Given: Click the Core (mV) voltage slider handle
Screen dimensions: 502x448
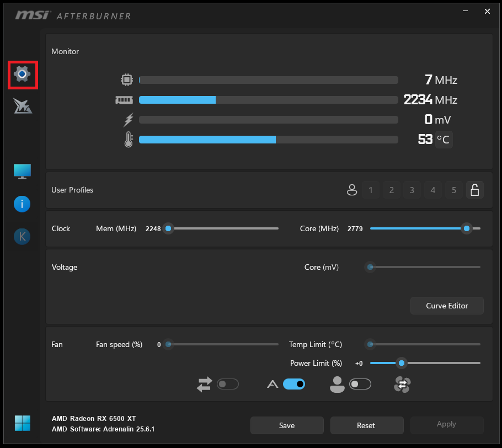Looking at the screenshot, I should click(x=370, y=267).
